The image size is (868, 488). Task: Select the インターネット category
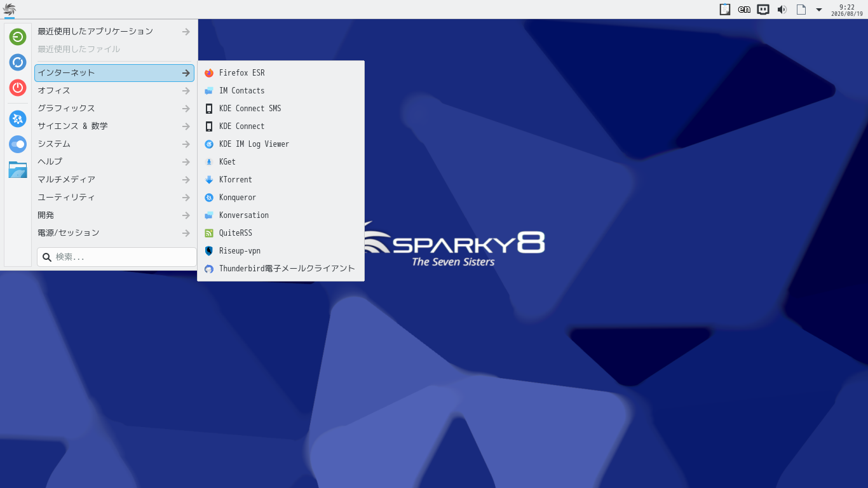(x=114, y=73)
